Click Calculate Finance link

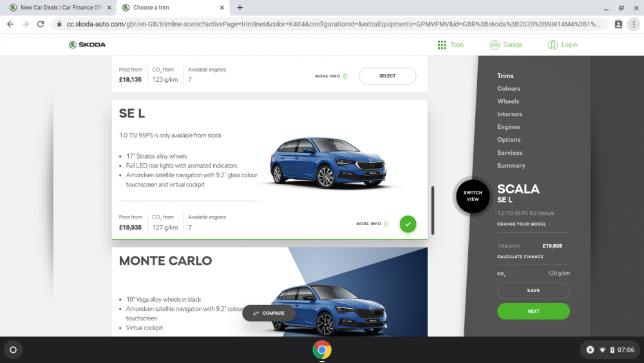coord(520,257)
